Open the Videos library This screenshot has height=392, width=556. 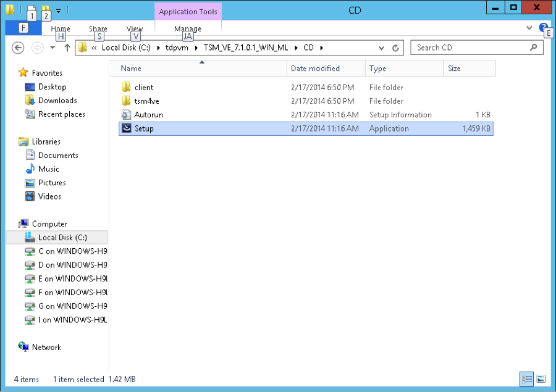click(49, 196)
